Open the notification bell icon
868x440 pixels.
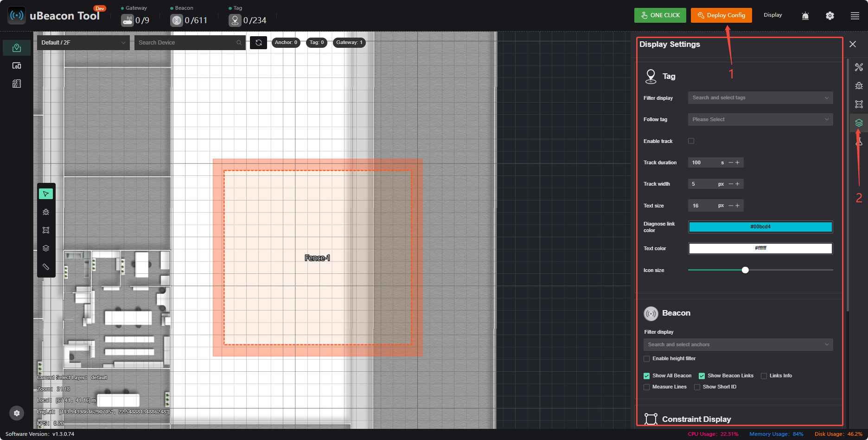coord(805,16)
